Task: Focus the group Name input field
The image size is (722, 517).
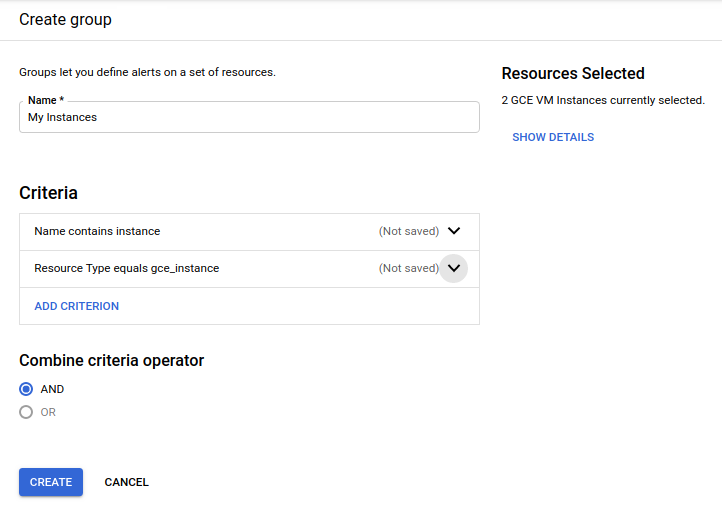Action: click(249, 117)
